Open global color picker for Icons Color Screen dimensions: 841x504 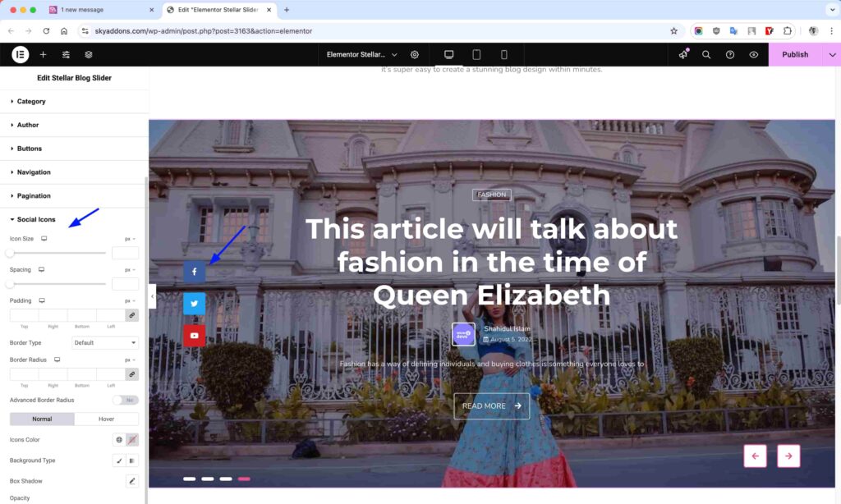coord(119,440)
